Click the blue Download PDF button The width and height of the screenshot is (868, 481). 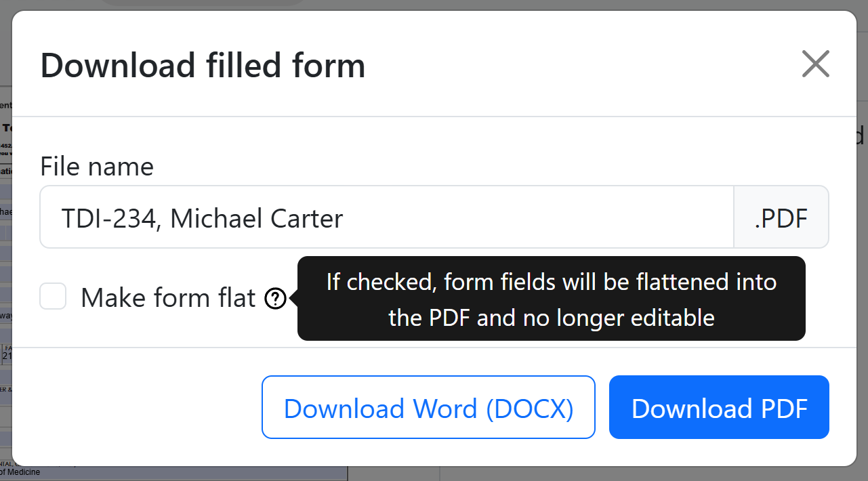coord(718,407)
